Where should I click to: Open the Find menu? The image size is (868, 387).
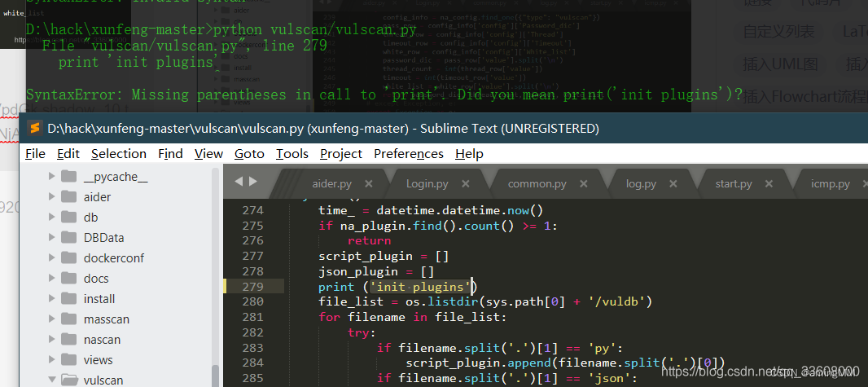170,153
